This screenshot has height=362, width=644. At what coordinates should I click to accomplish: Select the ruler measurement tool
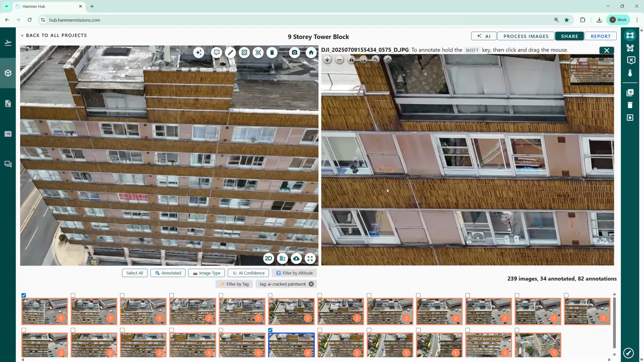click(230, 53)
